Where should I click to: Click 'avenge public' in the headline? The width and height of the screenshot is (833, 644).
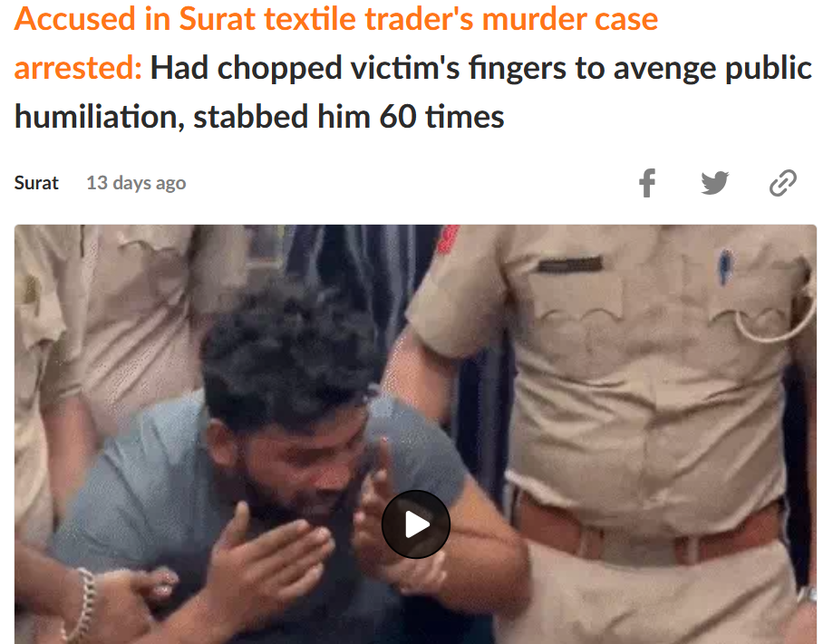[712, 68]
